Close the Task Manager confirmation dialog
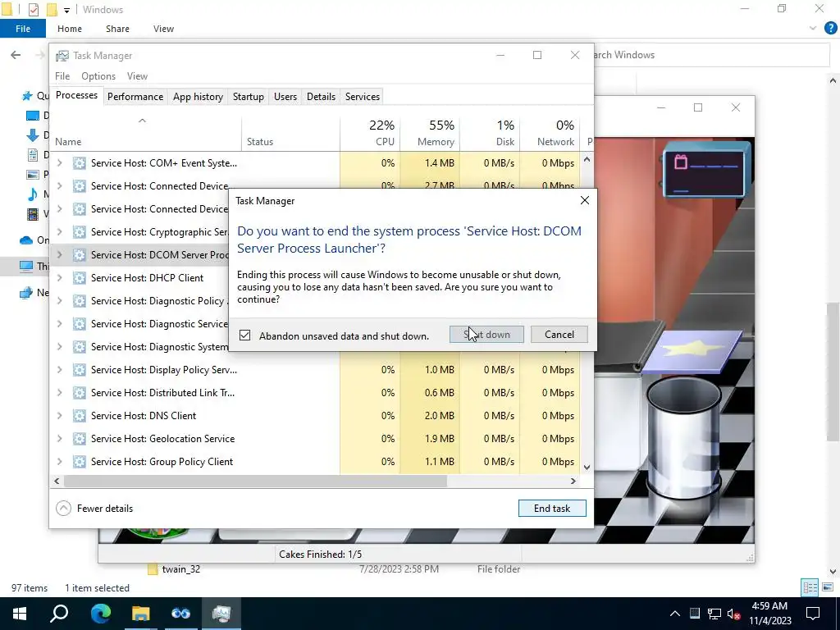 click(584, 200)
